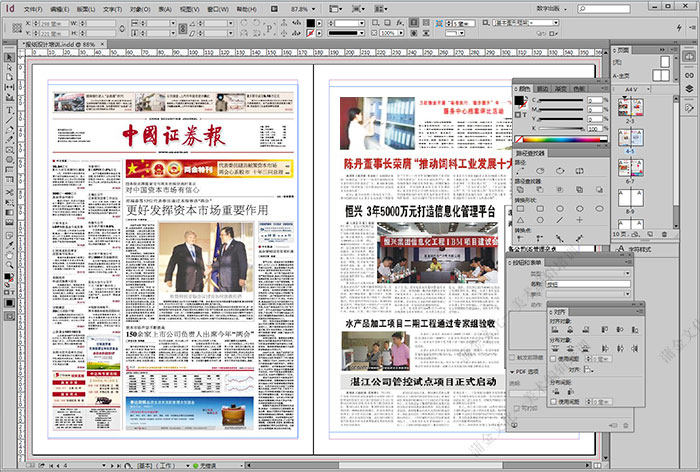Select the Type (T) tool
Screen dimensions: 700x472
[x=9, y=110]
